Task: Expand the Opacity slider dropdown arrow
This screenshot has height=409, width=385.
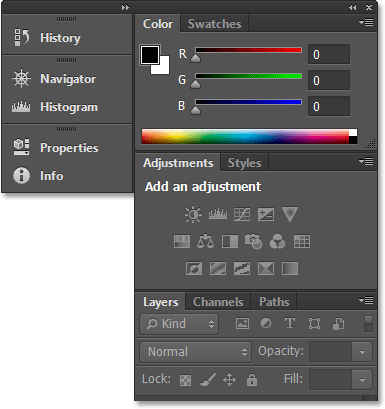Action: (x=362, y=352)
